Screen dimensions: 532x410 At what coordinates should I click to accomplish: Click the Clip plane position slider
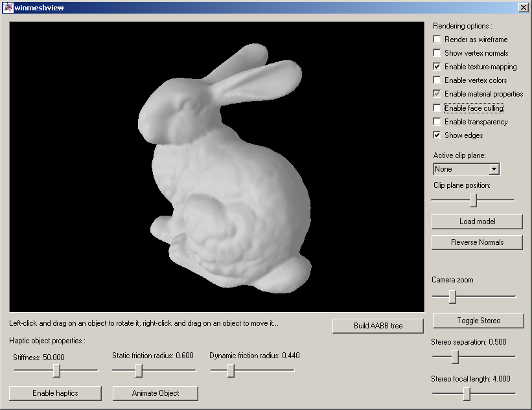click(x=473, y=200)
